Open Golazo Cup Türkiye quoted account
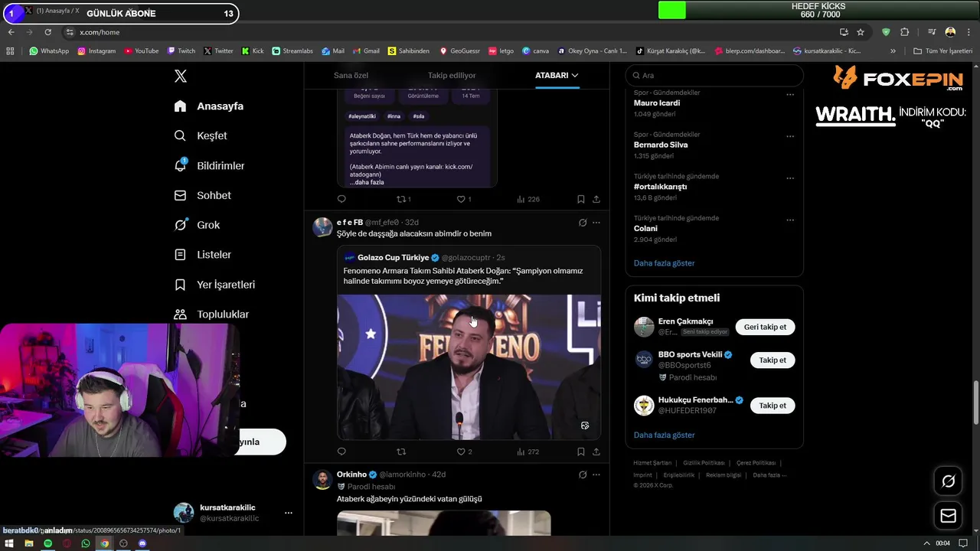 393,257
